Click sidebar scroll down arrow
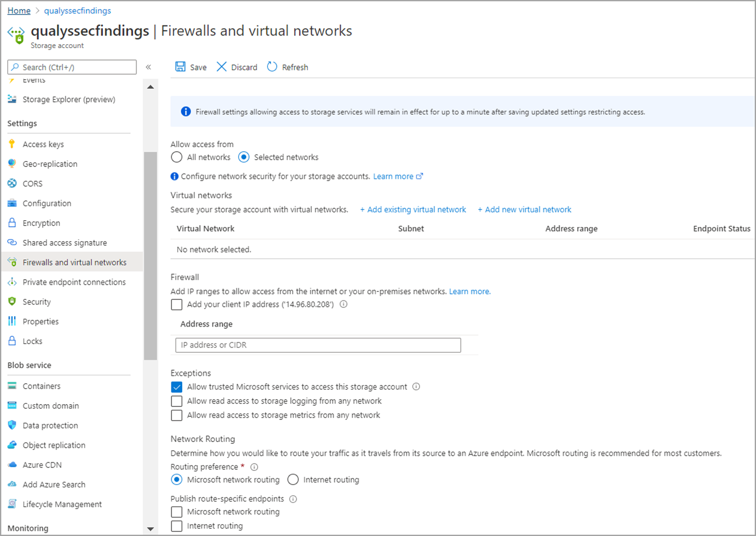The height and width of the screenshot is (536, 756). [151, 529]
